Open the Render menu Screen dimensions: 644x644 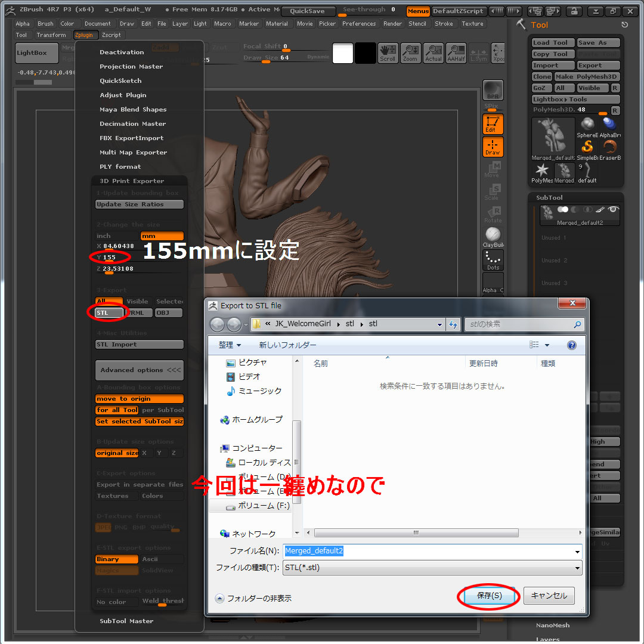coord(392,23)
